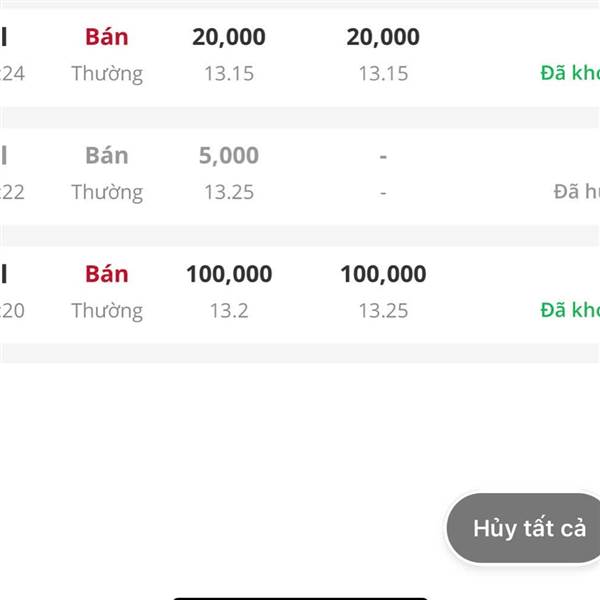600x600 pixels.
Task: Click the gray 'Đã hủy' status
Action: point(577,191)
